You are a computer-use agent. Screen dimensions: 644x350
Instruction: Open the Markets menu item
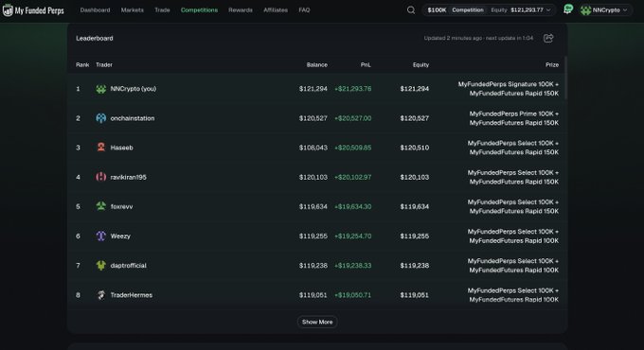133,10
